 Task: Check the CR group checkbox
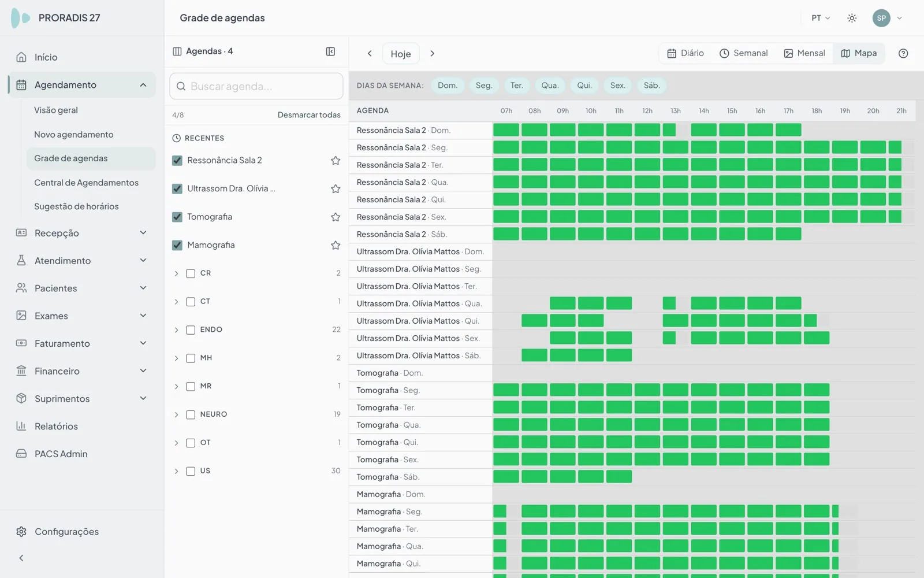191,273
